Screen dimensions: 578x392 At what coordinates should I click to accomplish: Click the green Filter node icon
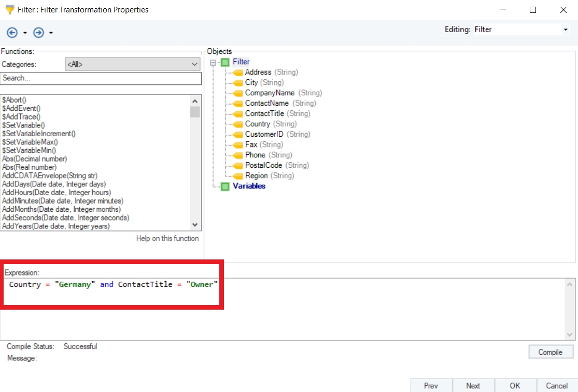225,62
